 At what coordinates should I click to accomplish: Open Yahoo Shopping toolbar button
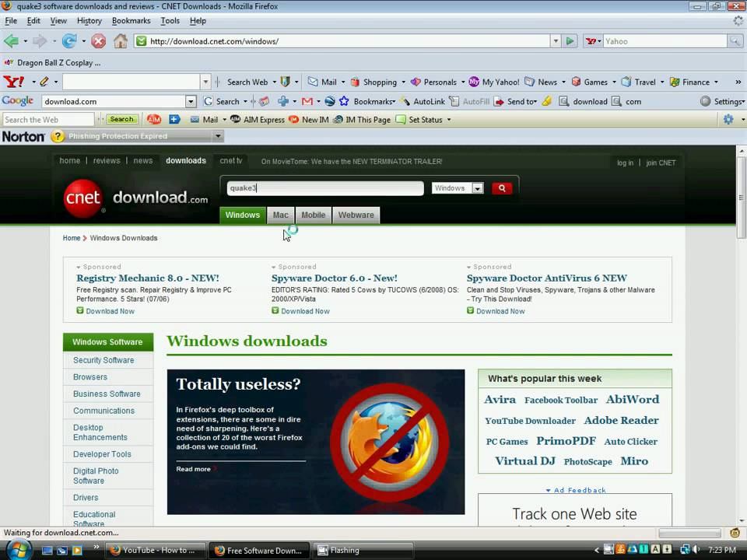click(x=374, y=82)
